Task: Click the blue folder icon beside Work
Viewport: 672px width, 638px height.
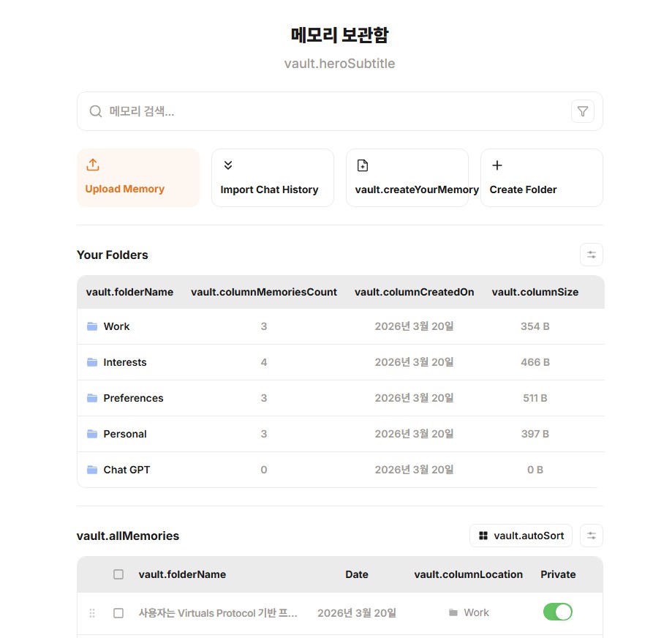Action: coord(91,326)
